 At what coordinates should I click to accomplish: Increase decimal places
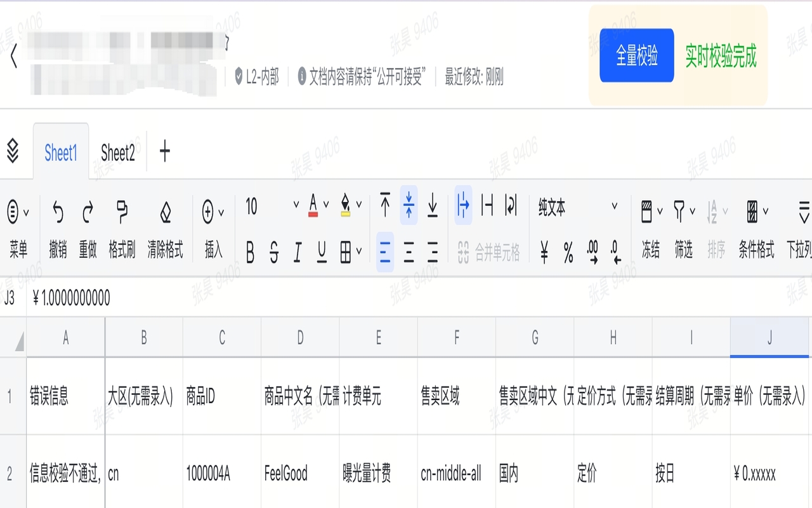(593, 253)
